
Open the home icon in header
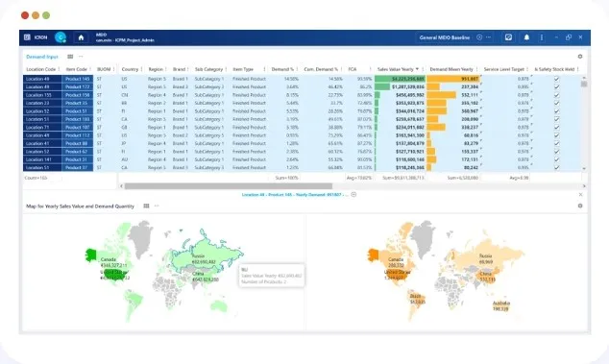click(81, 37)
